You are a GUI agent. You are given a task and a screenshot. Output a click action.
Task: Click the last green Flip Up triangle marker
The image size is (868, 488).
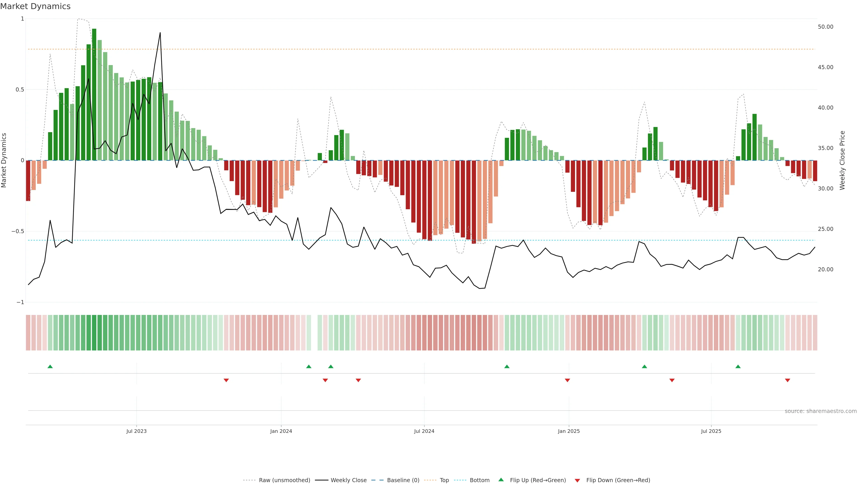(738, 366)
